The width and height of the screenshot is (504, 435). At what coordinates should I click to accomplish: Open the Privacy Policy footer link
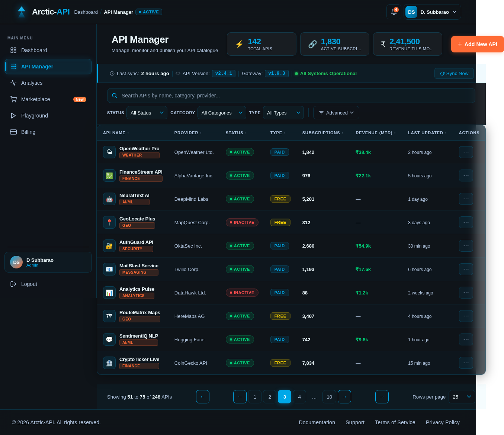click(x=443, y=422)
